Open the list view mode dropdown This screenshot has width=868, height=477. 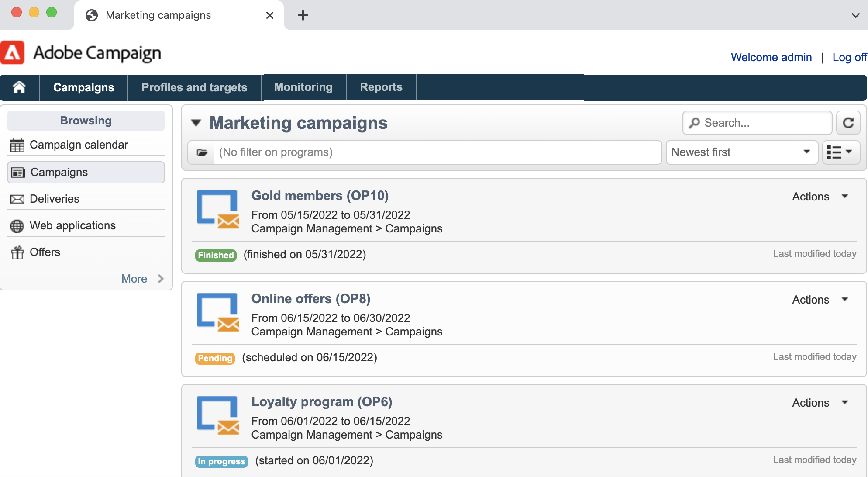[x=840, y=152]
